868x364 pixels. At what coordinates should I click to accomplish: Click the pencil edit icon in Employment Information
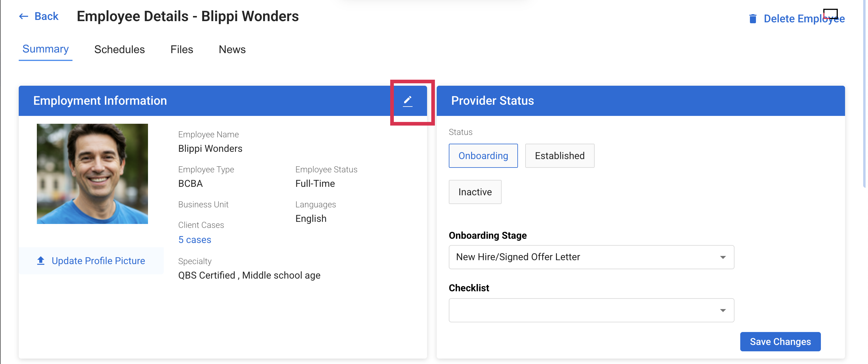point(407,101)
